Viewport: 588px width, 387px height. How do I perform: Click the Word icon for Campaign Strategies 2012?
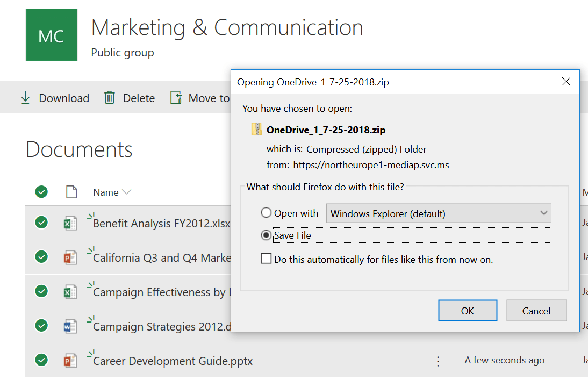(70, 326)
